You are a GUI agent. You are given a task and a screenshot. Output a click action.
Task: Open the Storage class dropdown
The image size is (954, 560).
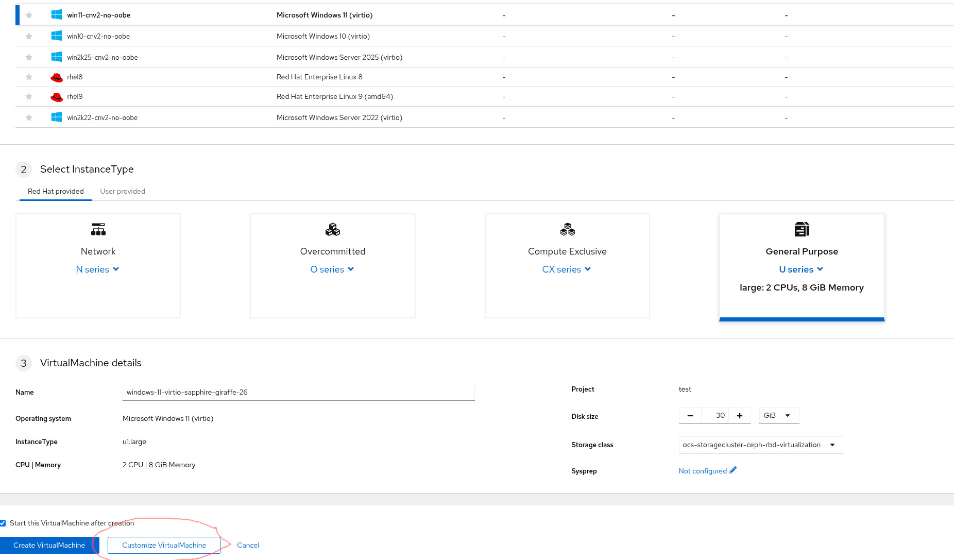[761, 445]
